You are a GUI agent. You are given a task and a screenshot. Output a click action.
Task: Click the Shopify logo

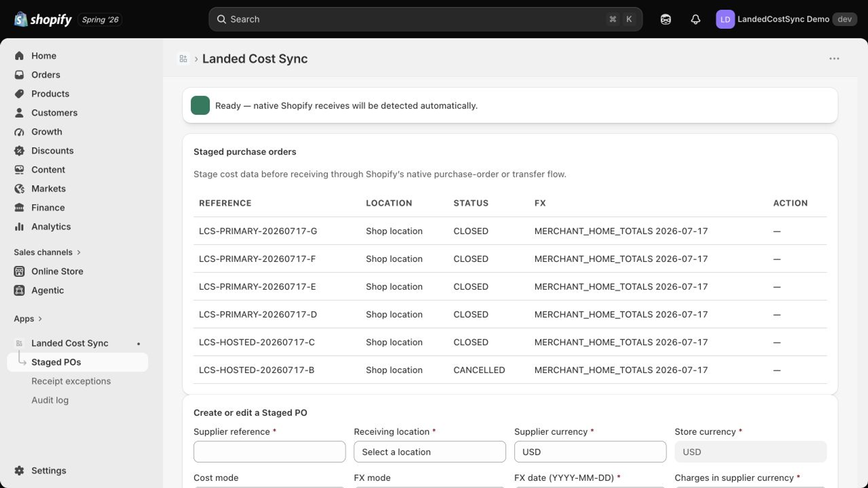[x=43, y=20]
